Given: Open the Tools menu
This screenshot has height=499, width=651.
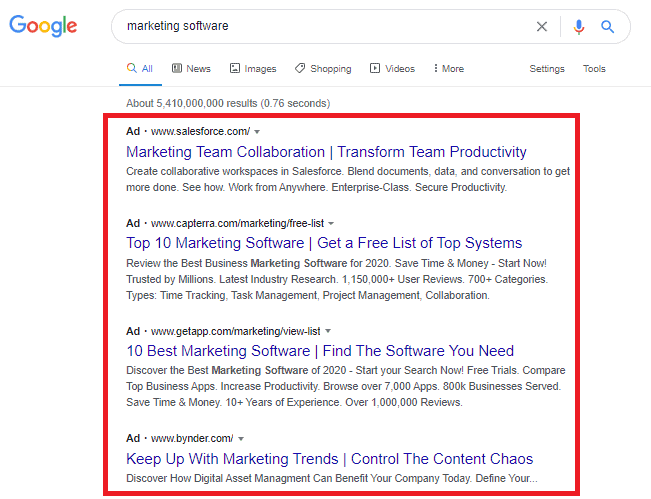Looking at the screenshot, I should pos(594,69).
